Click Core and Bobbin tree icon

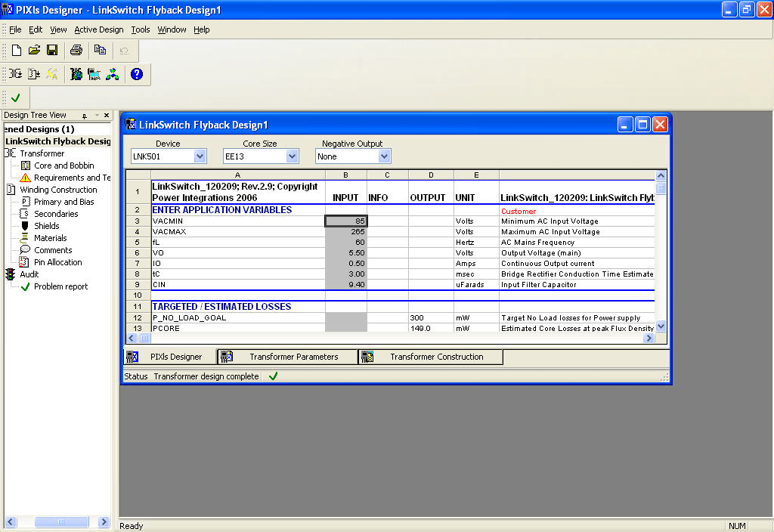[26, 165]
